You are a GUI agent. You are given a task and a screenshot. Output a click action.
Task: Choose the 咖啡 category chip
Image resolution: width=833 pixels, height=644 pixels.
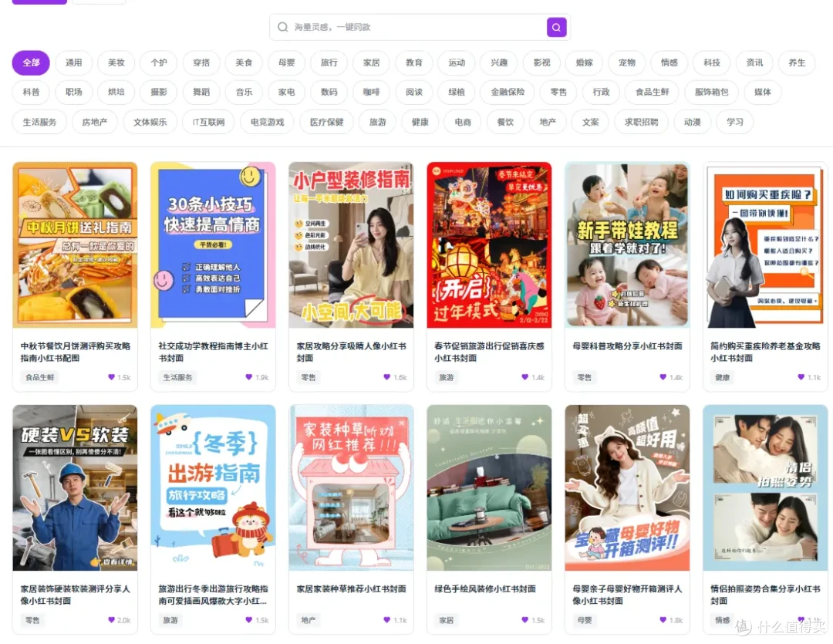(x=371, y=92)
